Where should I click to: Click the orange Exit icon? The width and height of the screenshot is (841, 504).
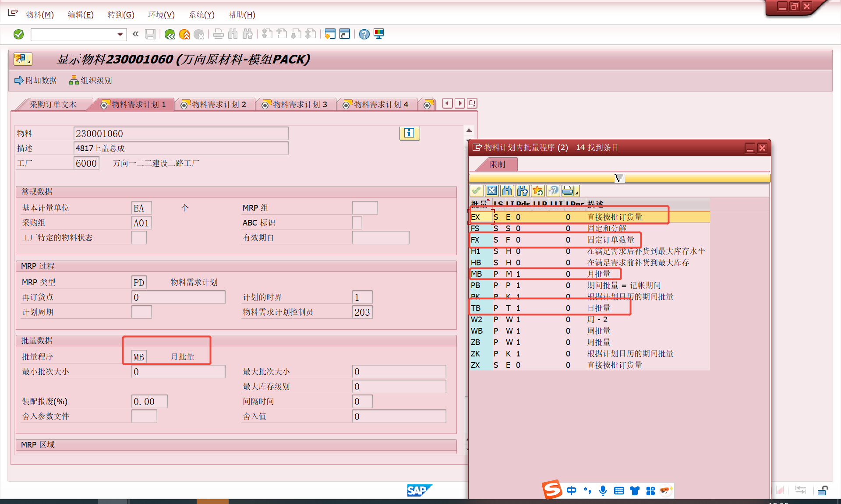(184, 34)
